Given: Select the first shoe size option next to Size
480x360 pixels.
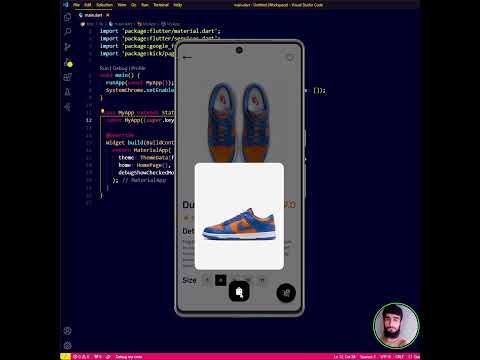Looking at the screenshot, I should pos(207,280).
